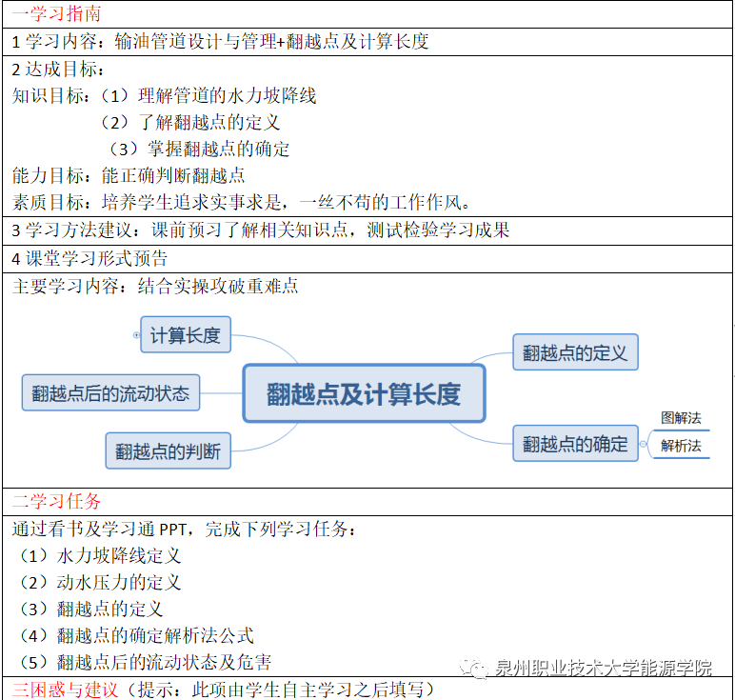The width and height of the screenshot is (735, 700).
Task: Click the line 理解管道的水力坡降线
Action: [x=209, y=95]
